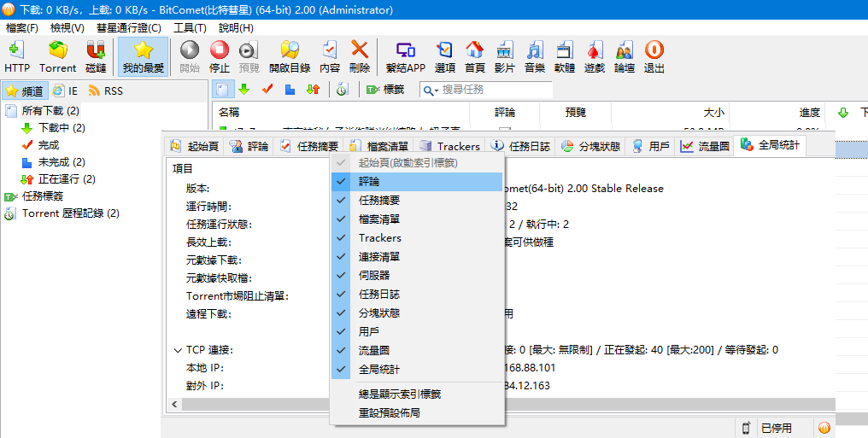Image resolution: width=868 pixels, height=438 pixels.
Task: Filter incomplete tasks with blue icon
Action: [290, 89]
